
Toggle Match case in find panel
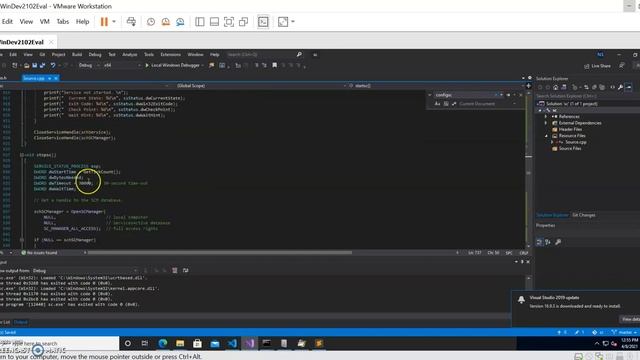point(437,104)
